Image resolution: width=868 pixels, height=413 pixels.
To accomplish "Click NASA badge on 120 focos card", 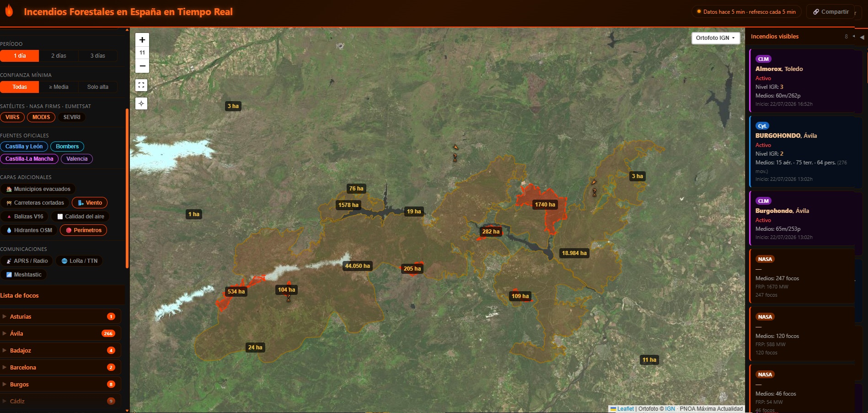I will [765, 317].
